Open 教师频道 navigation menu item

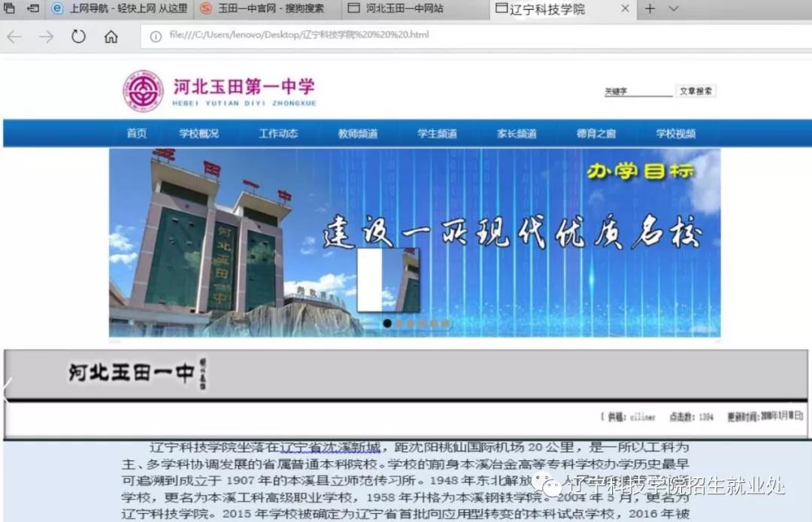tap(358, 134)
